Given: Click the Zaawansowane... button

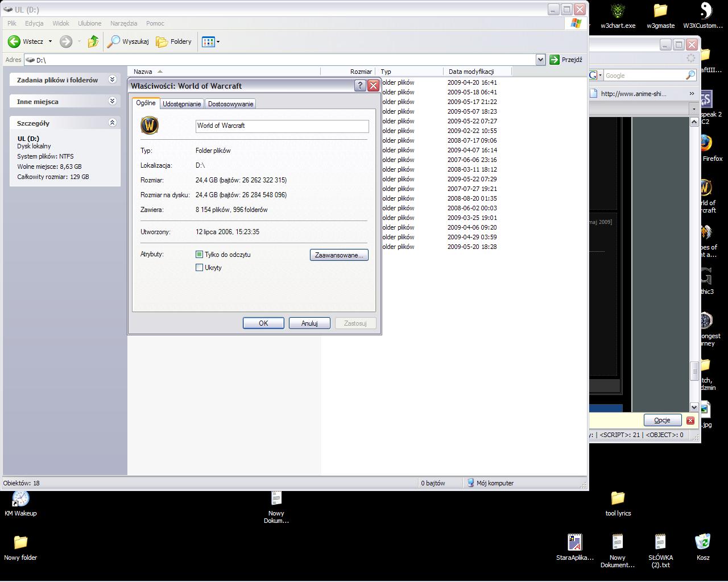Looking at the screenshot, I should pos(339,255).
